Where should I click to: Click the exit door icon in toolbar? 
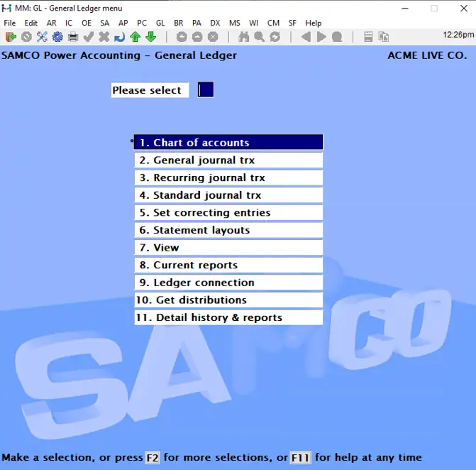tap(11, 37)
